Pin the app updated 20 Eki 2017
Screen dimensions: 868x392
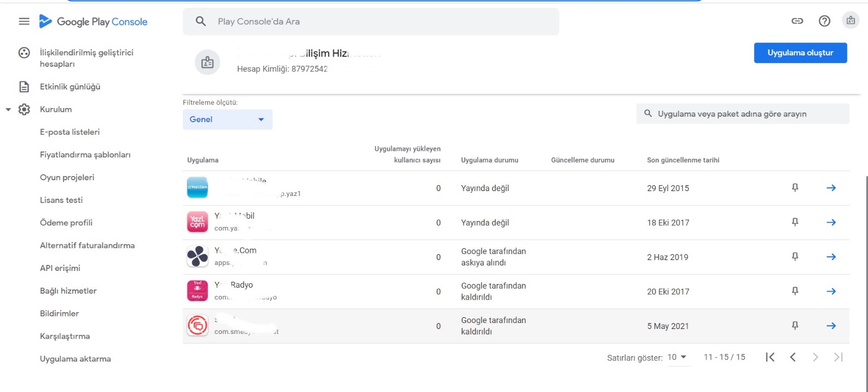[x=795, y=291]
